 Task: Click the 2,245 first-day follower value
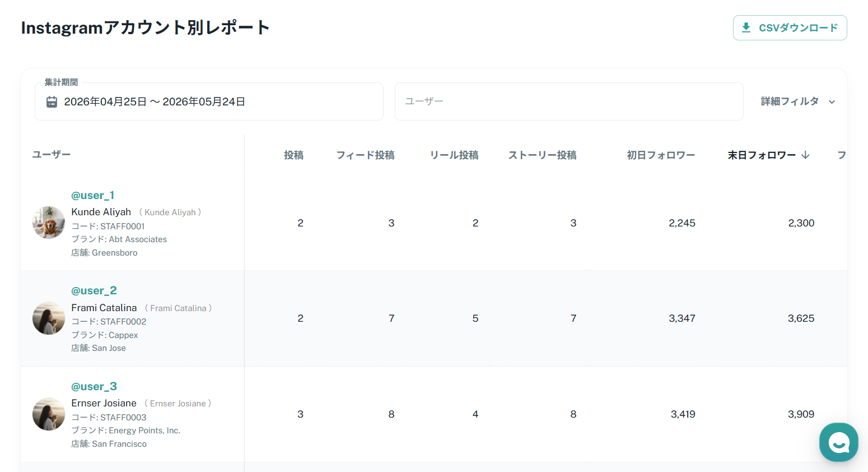(682, 223)
